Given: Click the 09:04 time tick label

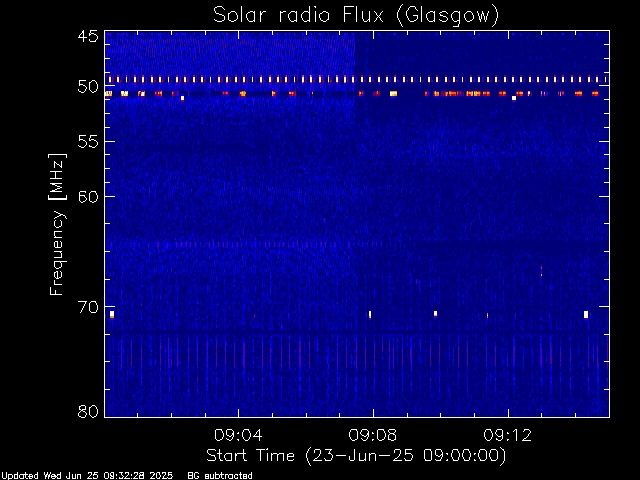Looking at the screenshot, I should [238, 435].
